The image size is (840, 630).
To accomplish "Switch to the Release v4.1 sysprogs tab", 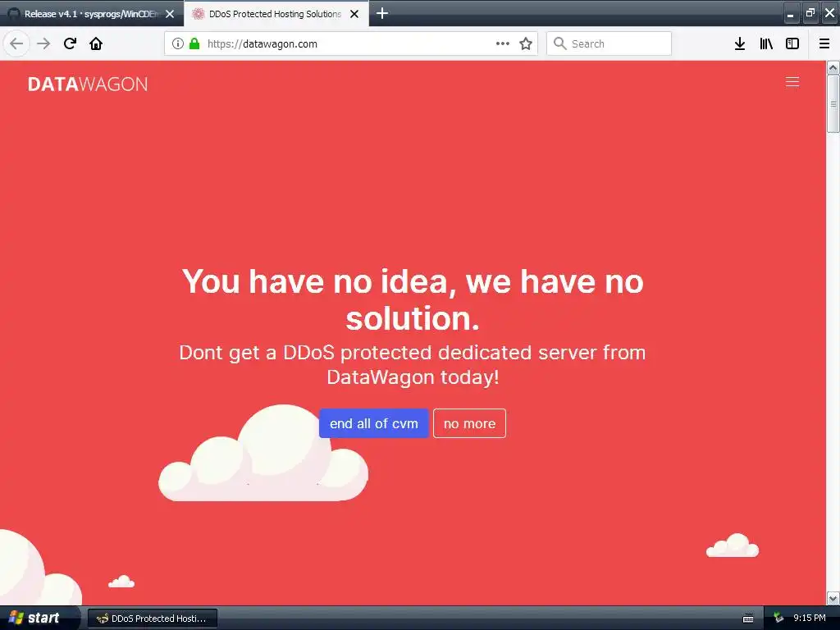I will click(x=90, y=14).
